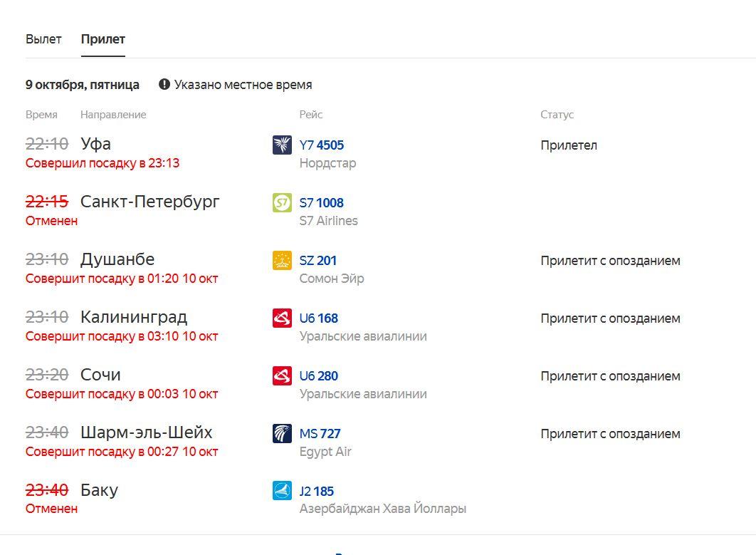The height and width of the screenshot is (555, 756).
Task: Click the Уфа destination
Action: point(95,144)
